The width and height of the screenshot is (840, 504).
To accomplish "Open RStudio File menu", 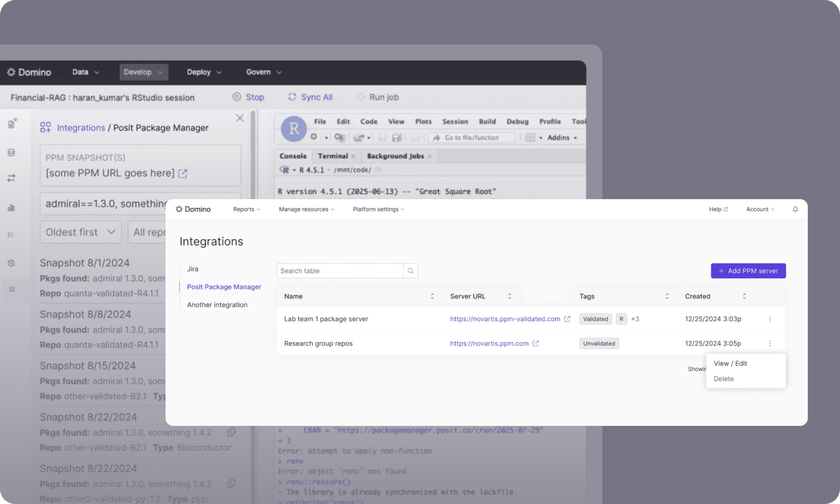I will [320, 122].
